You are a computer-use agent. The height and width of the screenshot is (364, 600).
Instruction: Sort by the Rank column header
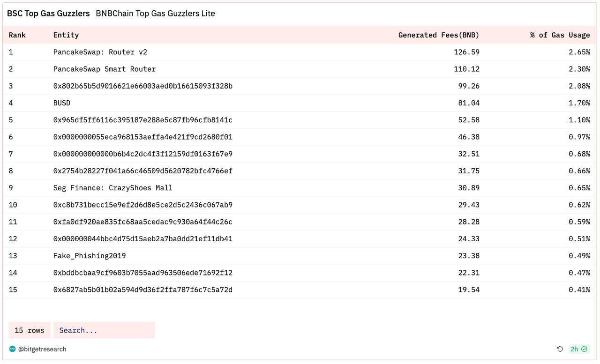point(17,35)
